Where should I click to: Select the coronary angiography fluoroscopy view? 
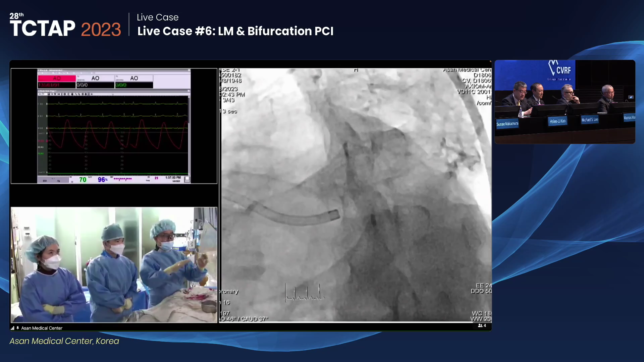tap(355, 195)
